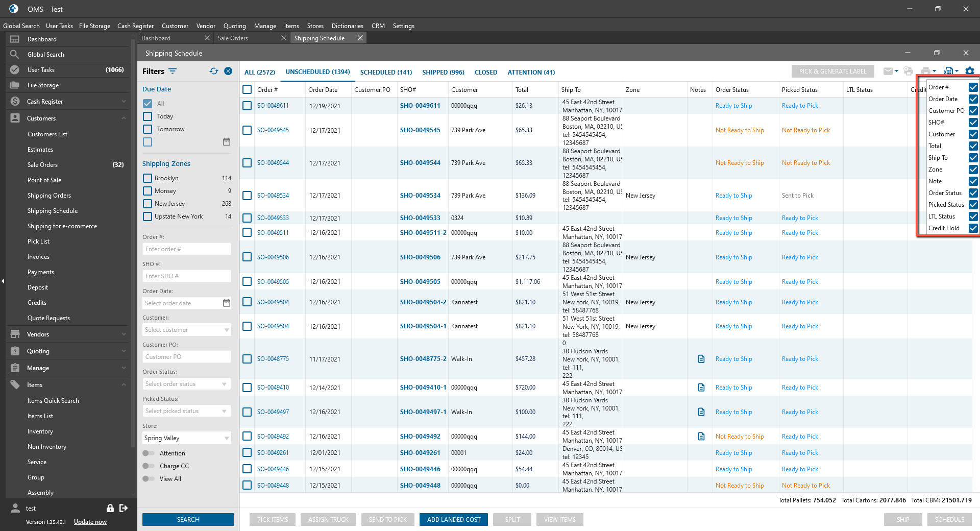Expand the Store dropdown showing Spring Valley
Screen dimensions: 980x531
[x=186, y=438]
